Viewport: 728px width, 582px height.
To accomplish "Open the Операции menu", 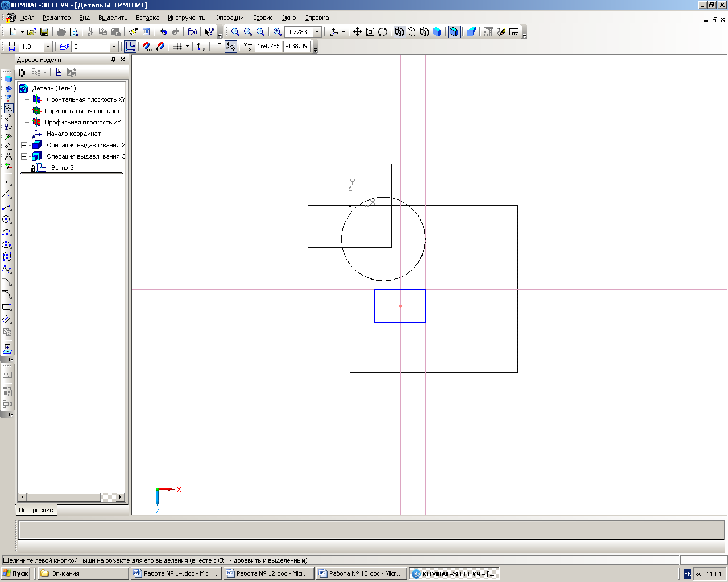I will click(x=229, y=18).
